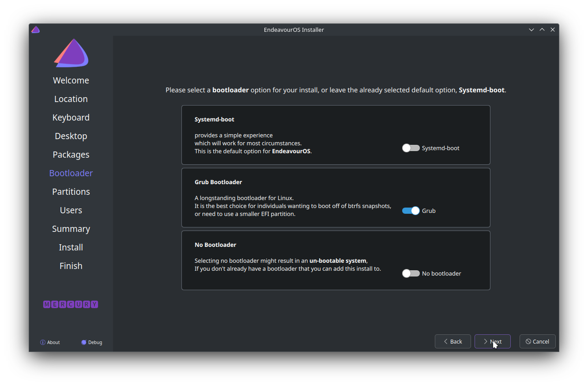Viewport: 588px width, 386px height.
Task: Click the No Bootloader card heading
Action: [x=215, y=245]
